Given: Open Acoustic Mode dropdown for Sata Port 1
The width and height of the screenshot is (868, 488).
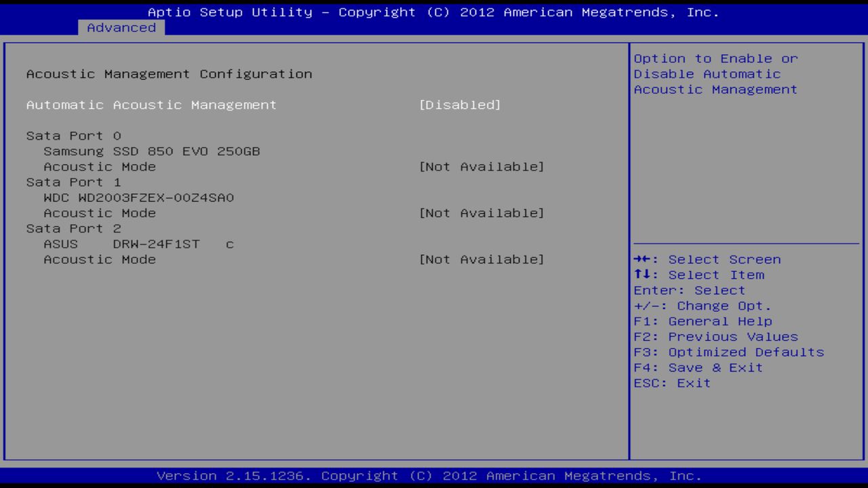Looking at the screenshot, I should point(482,213).
